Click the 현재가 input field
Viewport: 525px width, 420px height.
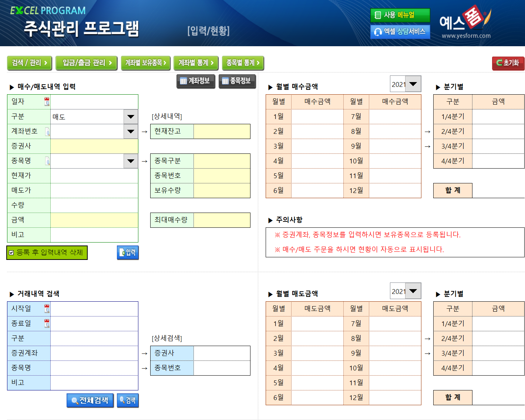pyautogui.click(x=94, y=176)
